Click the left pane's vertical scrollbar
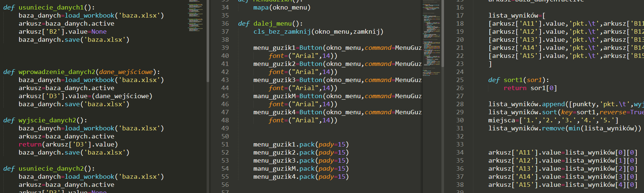 coord(208,40)
